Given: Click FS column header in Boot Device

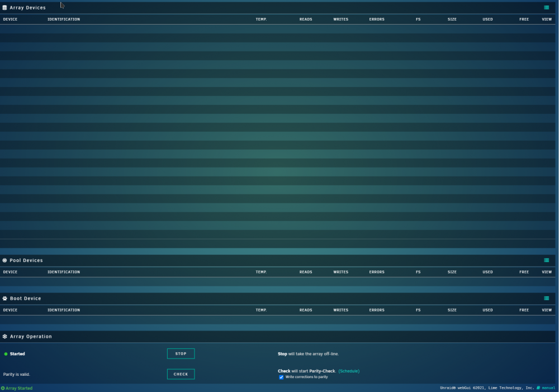Looking at the screenshot, I should (x=418, y=310).
